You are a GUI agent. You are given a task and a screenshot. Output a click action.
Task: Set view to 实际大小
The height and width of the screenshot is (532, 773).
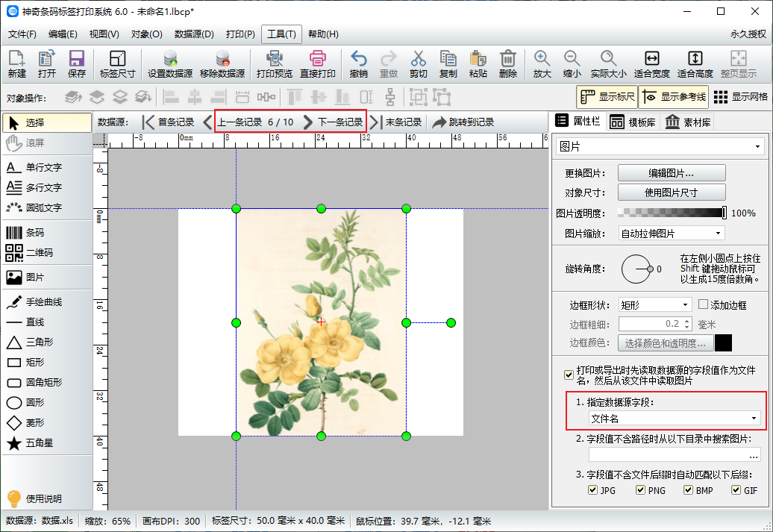609,64
